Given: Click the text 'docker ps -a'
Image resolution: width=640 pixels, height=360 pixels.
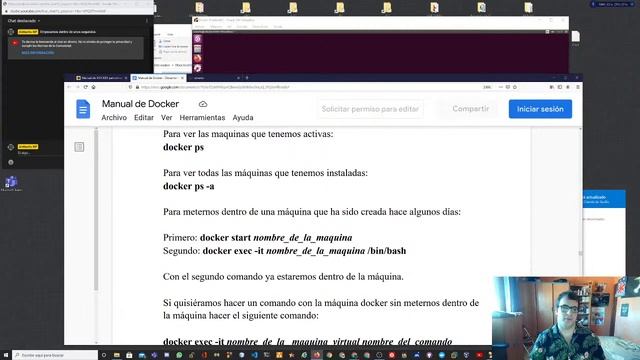Looking at the screenshot, I should point(189,186).
